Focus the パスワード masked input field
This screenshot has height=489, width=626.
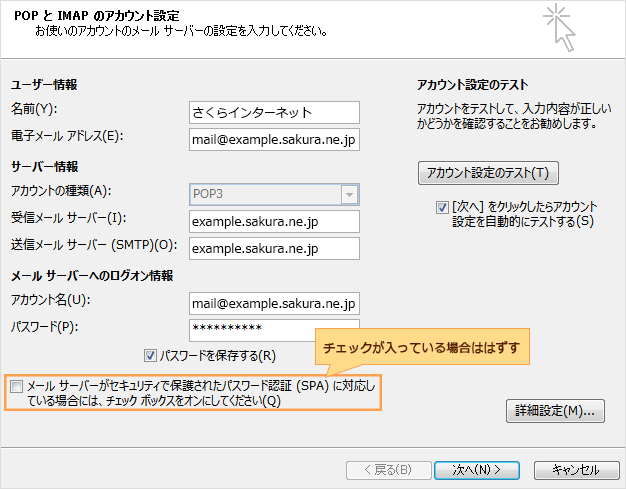pos(273,329)
